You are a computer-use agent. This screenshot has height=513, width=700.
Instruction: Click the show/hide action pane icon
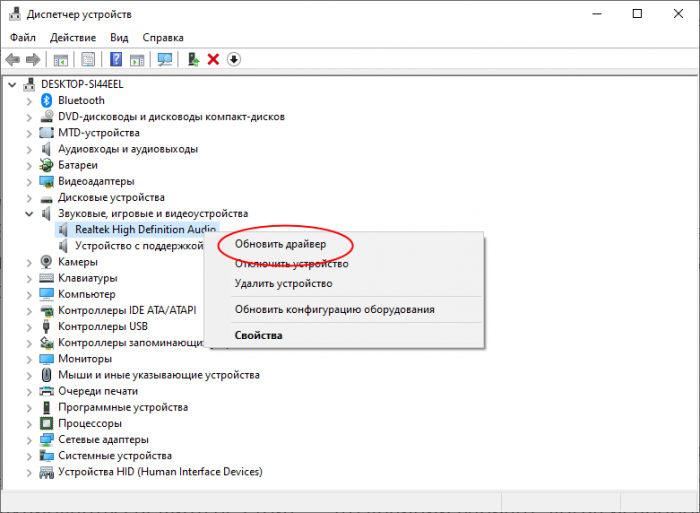click(137, 59)
